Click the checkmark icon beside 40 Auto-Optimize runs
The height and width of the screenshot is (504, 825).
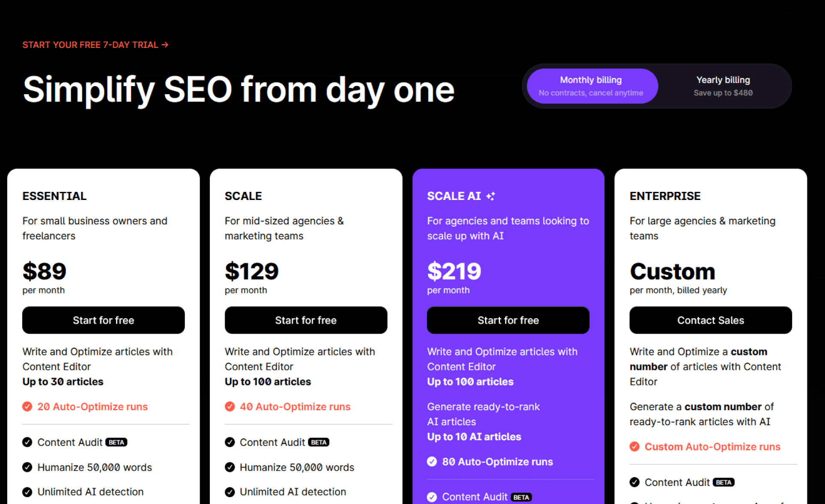pyautogui.click(x=230, y=406)
